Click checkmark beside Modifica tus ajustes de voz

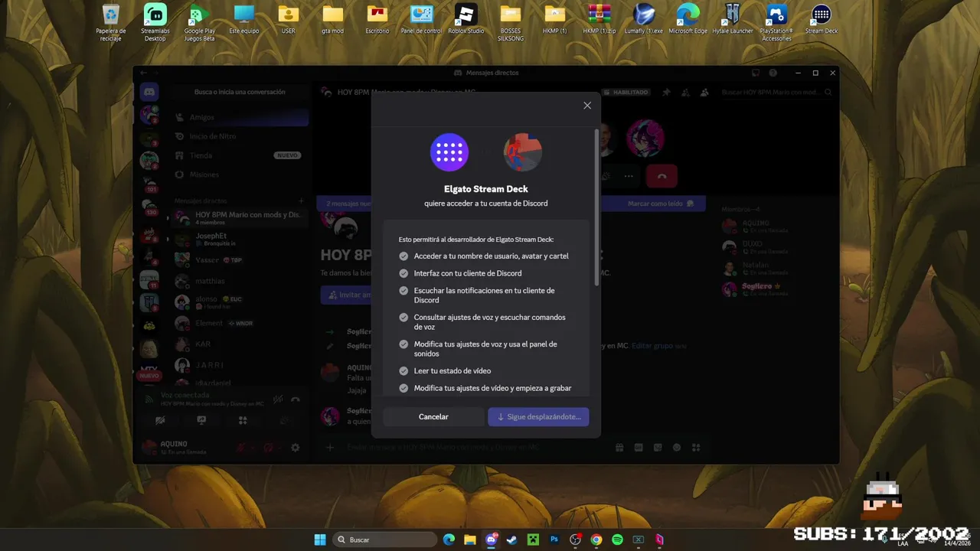click(x=403, y=344)
